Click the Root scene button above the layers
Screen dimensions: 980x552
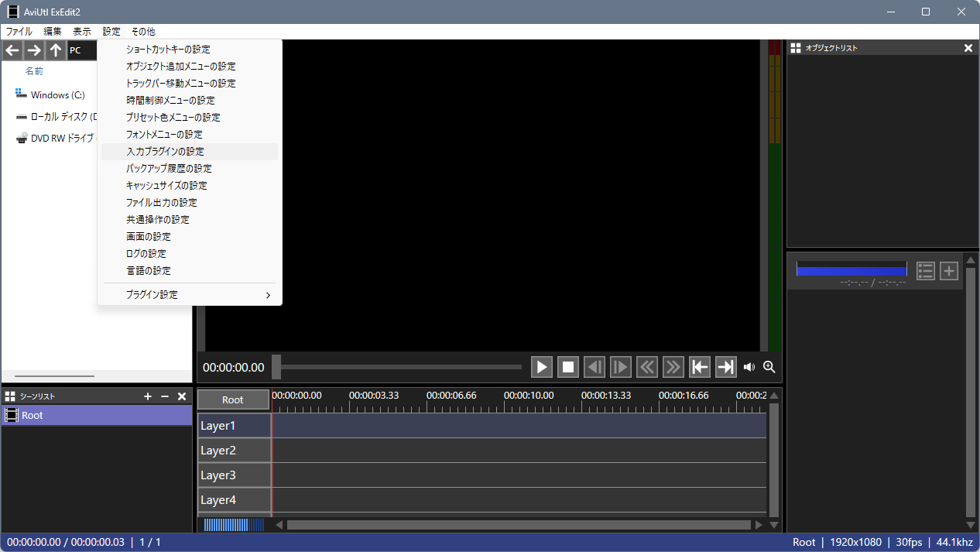tap(233, 399)
